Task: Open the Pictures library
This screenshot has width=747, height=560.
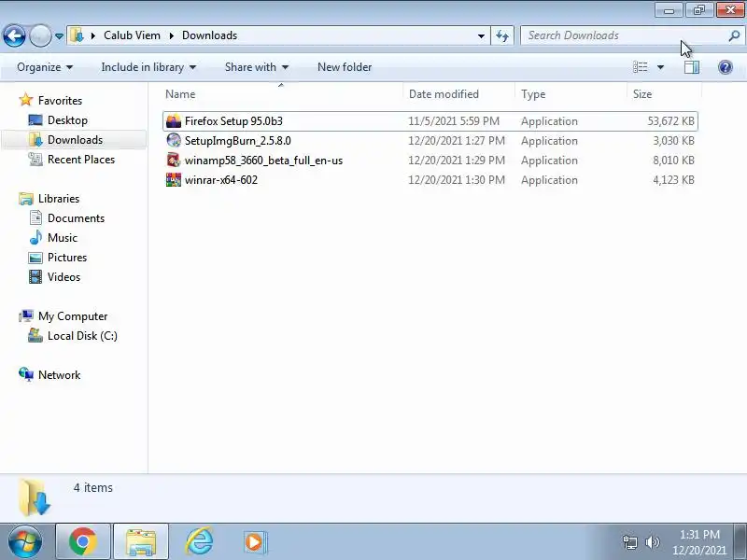Action: pos(67,258)
